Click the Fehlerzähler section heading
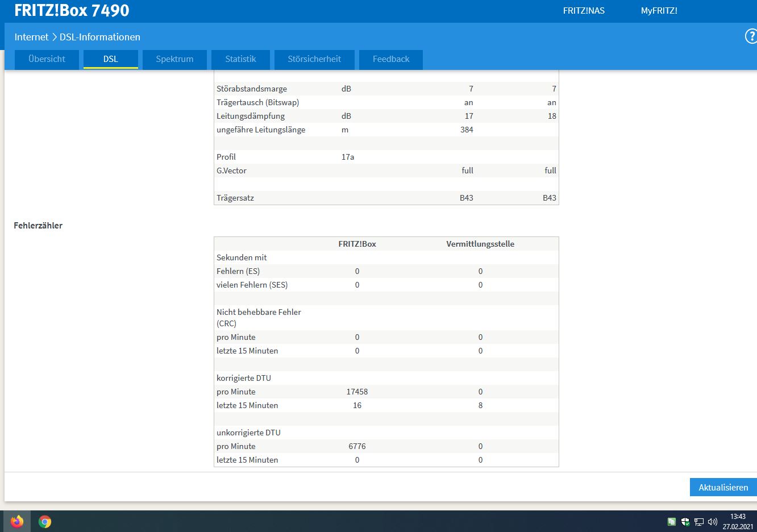Viewport: 757px width, 532px height. pyautogui.click(x=38, y=226)
